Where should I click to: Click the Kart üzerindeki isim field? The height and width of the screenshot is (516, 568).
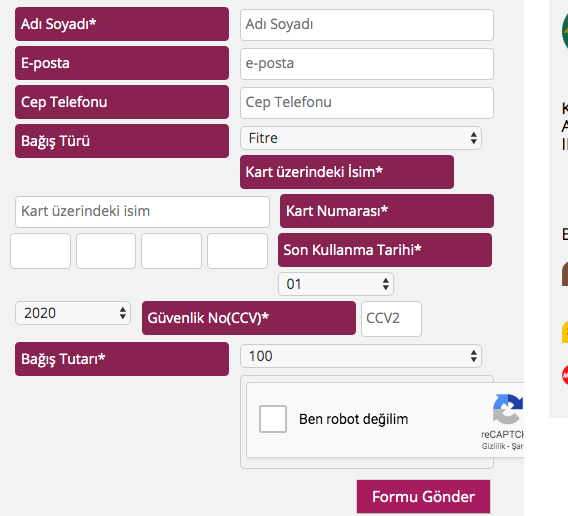tap(142, 212)
